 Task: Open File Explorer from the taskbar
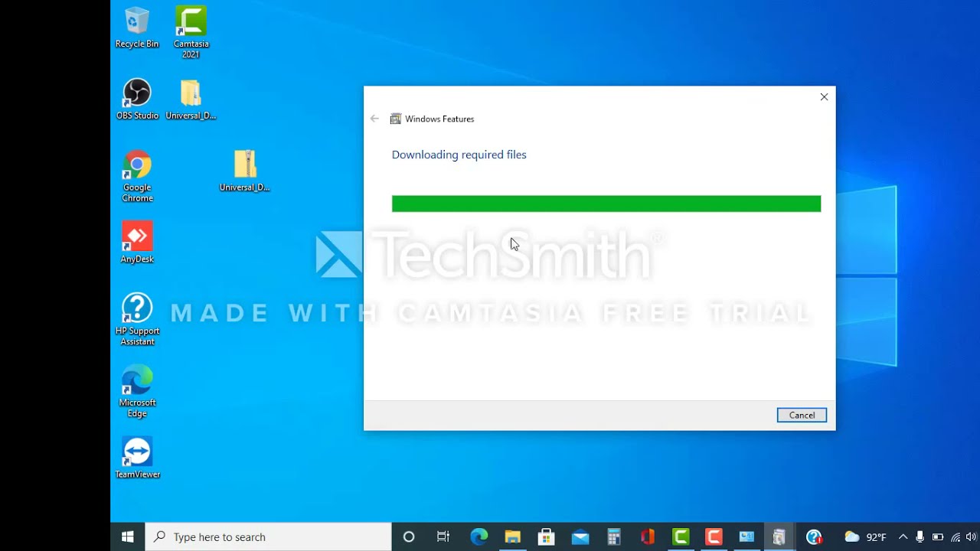pyautogui.click(x=512, y=536)
